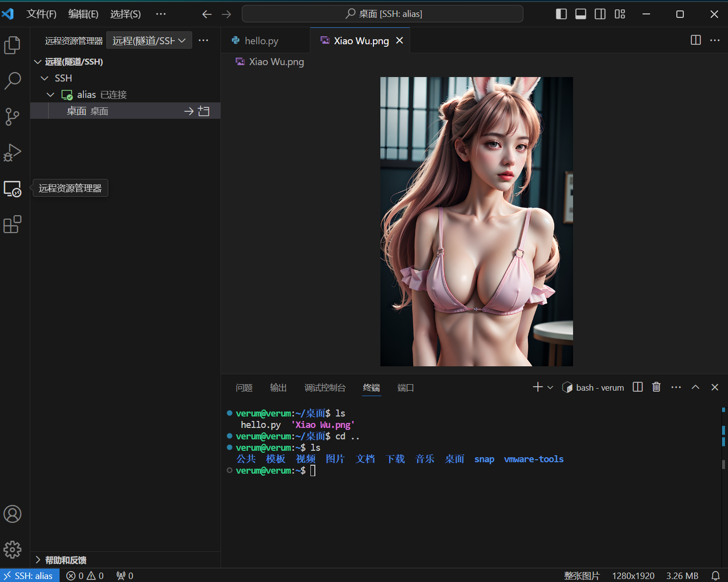Split the terminal panel

(x=638, y=387)
